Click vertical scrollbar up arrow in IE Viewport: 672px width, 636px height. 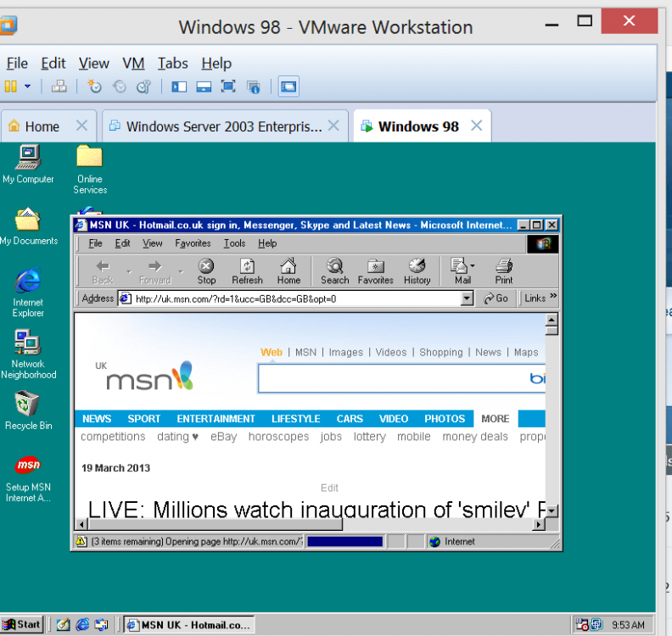[552, 320]
